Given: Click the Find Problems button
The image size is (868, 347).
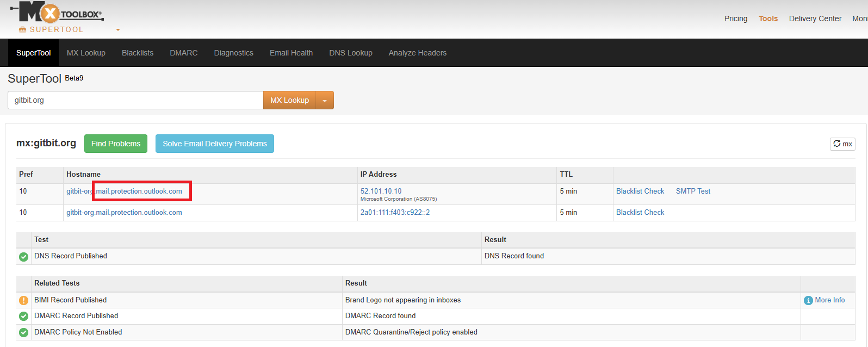Looking at the screenshot, I should (116, 144).
